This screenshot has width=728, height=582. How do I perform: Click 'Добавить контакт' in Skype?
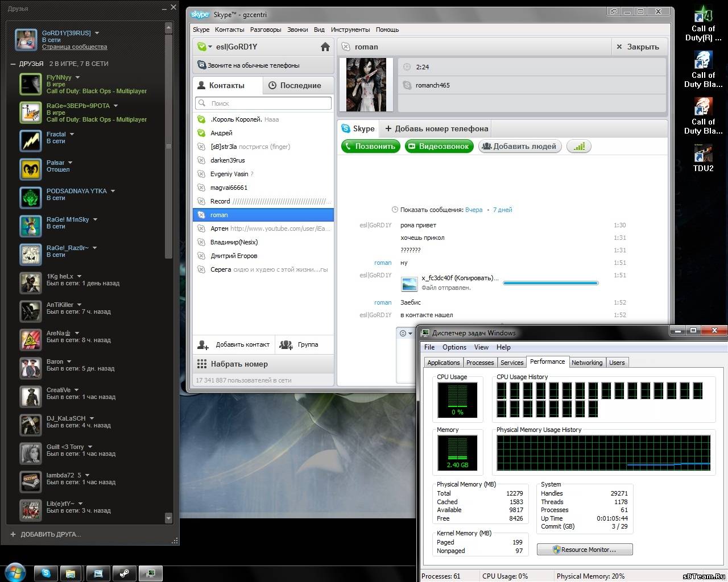pyautogui.click(x=234, y=344)
